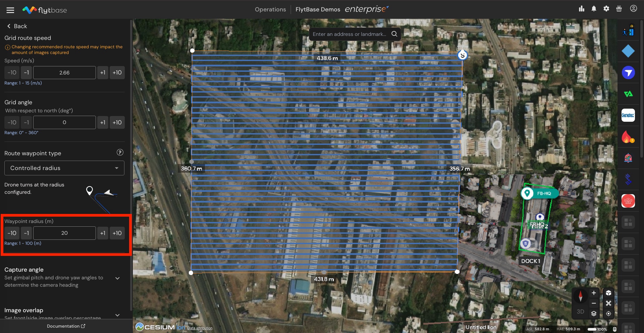Increase waypoint radius by +10
This screenshot has height=333, width=644.
point(117,233)
